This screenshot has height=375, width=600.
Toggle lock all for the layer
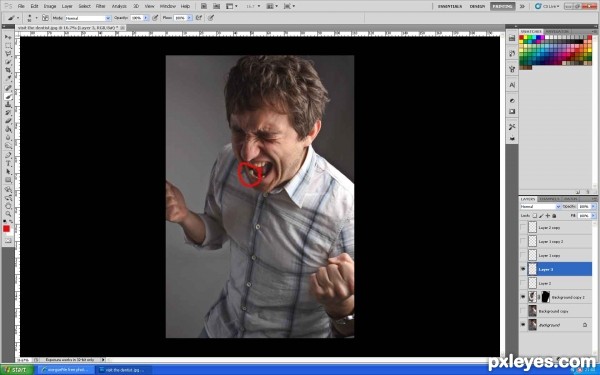tap(554, 216)
